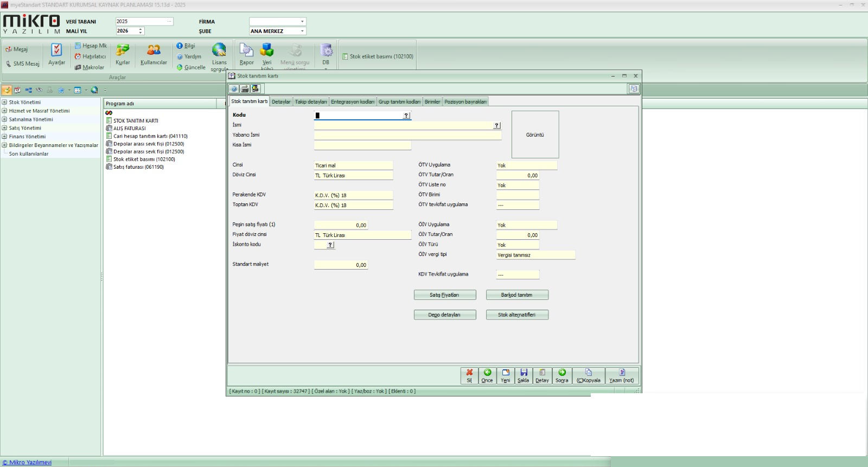Click Kısa İsmi input field

point(362,145)
